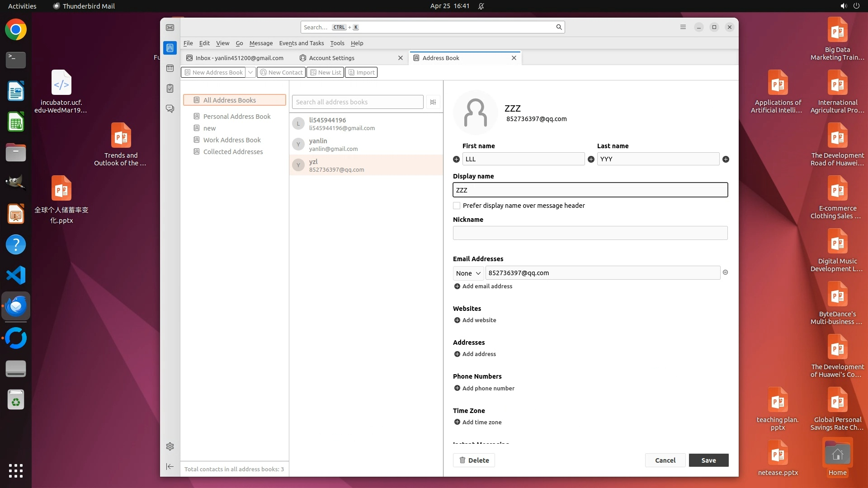Screen dimensions: 868x488
Task: Open address book list display options
Action: 433,102
